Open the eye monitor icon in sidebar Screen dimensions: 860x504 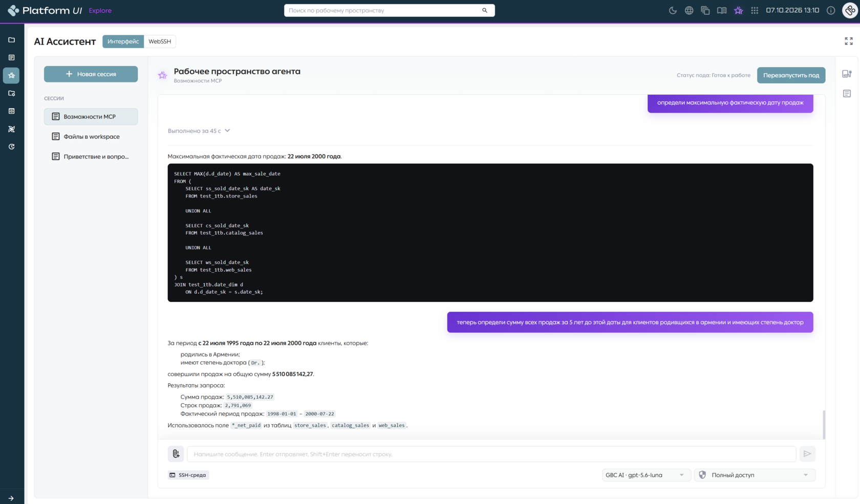coord(11,111)
